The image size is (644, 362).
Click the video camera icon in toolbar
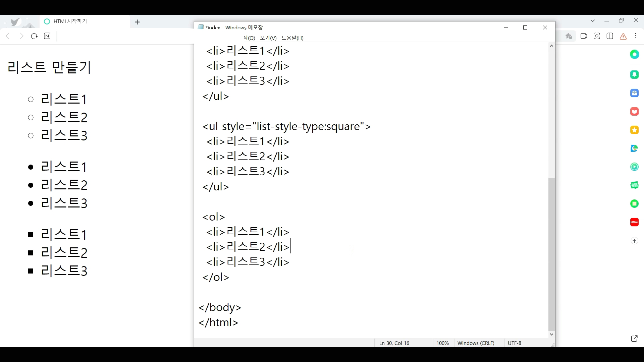point(584,36)
